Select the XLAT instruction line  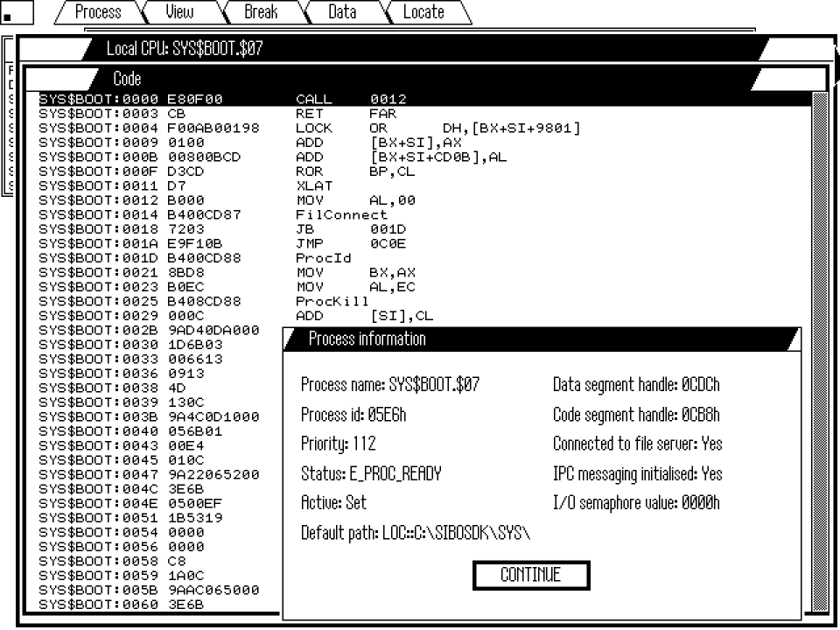tap(315, 185)
